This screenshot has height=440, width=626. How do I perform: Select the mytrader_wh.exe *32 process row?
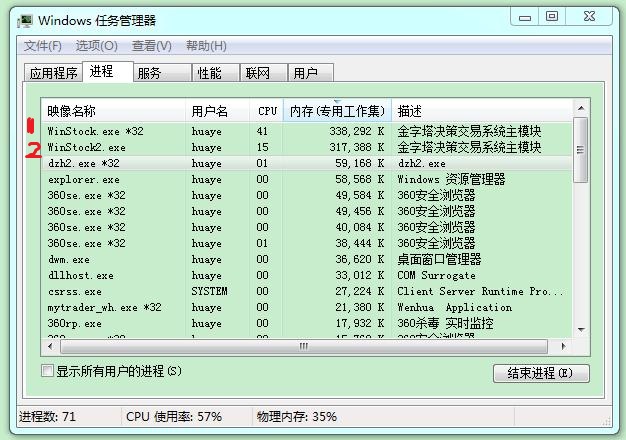97,307
